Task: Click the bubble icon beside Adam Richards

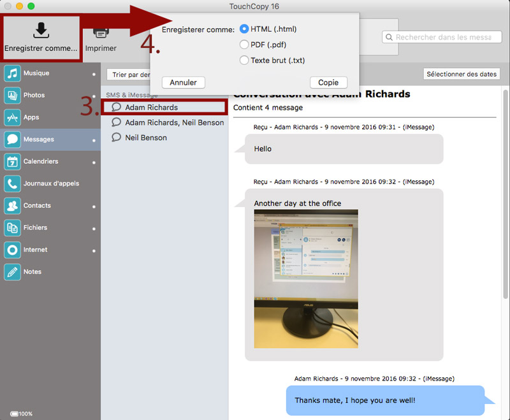Action: (x=116, y=107)
